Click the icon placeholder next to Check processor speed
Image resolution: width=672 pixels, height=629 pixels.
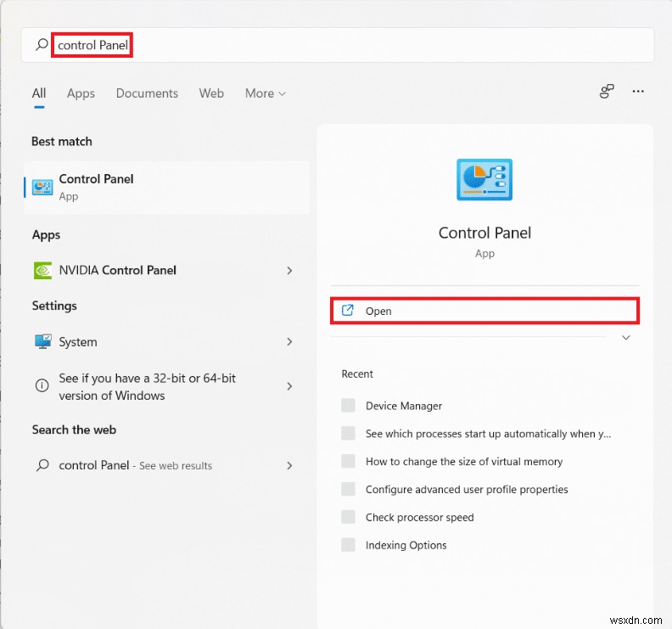pyautogui.click(x=348, y=517)
